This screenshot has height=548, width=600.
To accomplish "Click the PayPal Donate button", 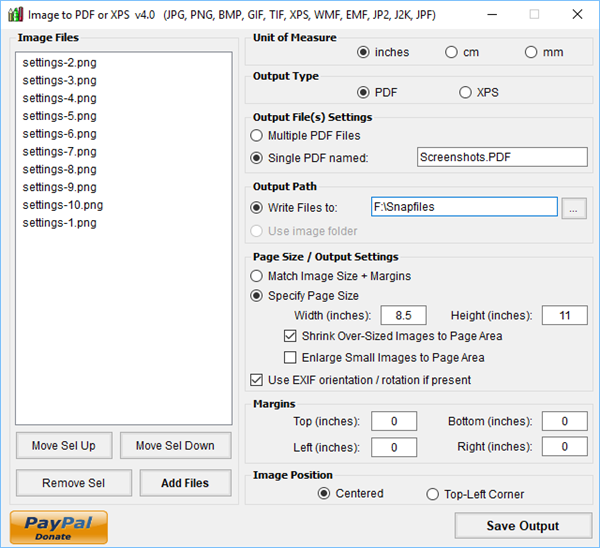I will [59, 527].
